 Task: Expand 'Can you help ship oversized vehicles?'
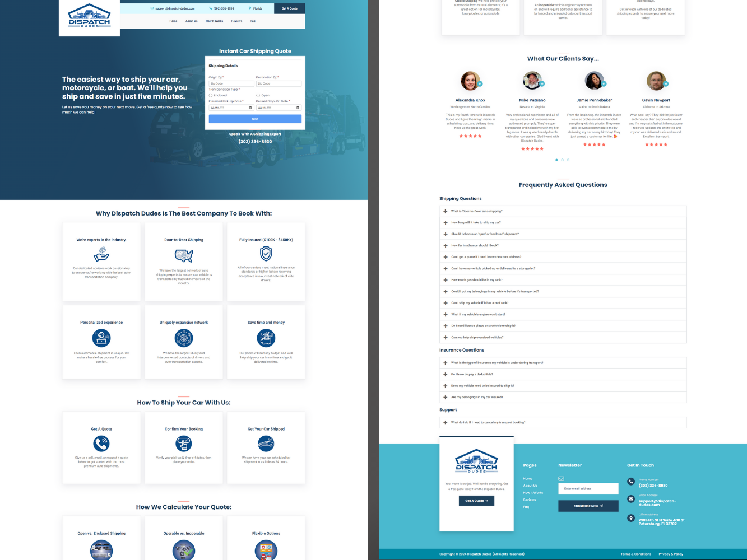563,338
